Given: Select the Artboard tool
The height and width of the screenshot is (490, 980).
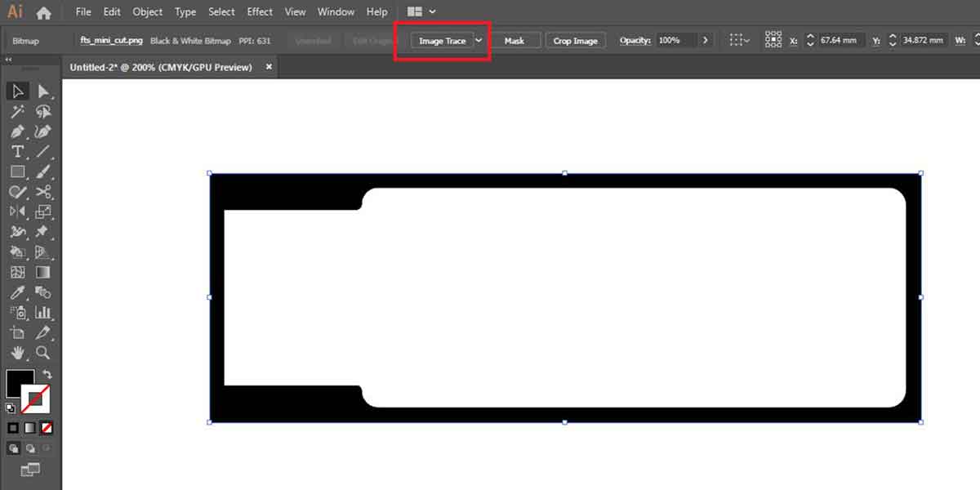Looking at the screenshot, I should [17, 332].
